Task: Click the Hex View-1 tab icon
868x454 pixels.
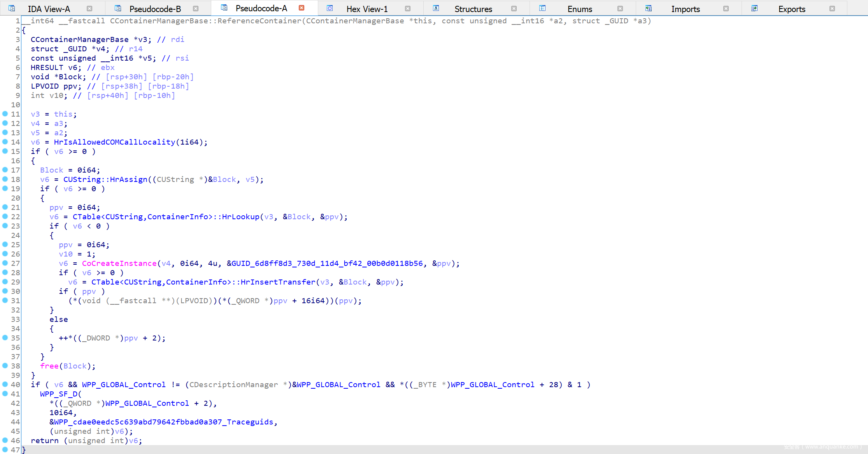Action: click(330, 8)
